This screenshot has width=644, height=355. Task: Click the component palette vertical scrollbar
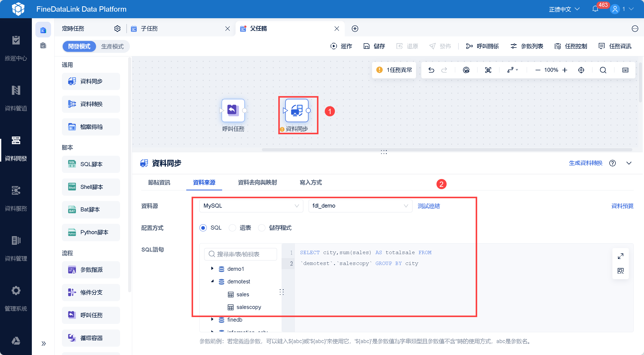click(130, 174)
